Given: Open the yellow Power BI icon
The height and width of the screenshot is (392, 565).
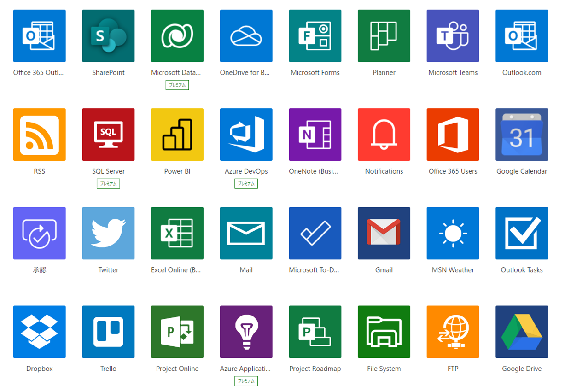Looking at the screenshot, I should 177,135.
